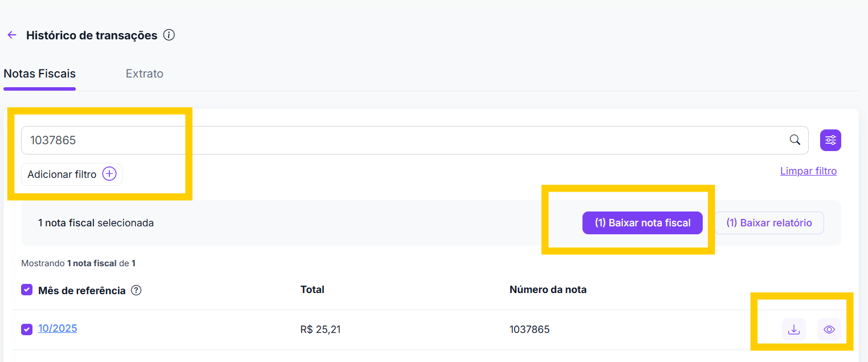The height and width of the screenshot is (362, 868).
Task: Click the info icon next to page title
Action: (169, 35)
